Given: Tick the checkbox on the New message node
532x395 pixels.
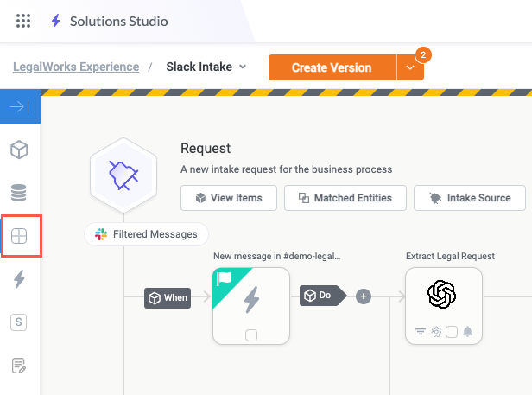Looking at the screenshot, I should [250, 335].
